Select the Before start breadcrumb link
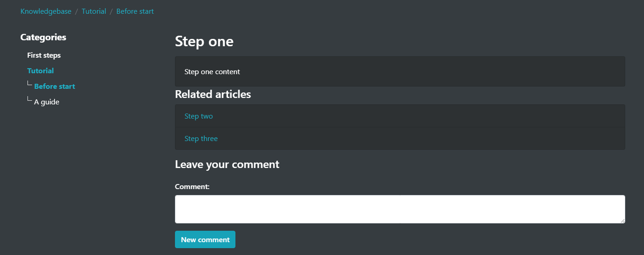The width and height of the screenshot is (644, 255). tap(135, 11)
